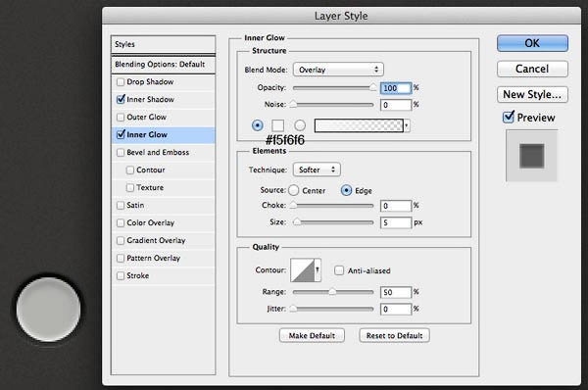Click Reset to Default button
Image resolution: width=588 pixels, height=390 pixels.
click(x=395, y=335)
